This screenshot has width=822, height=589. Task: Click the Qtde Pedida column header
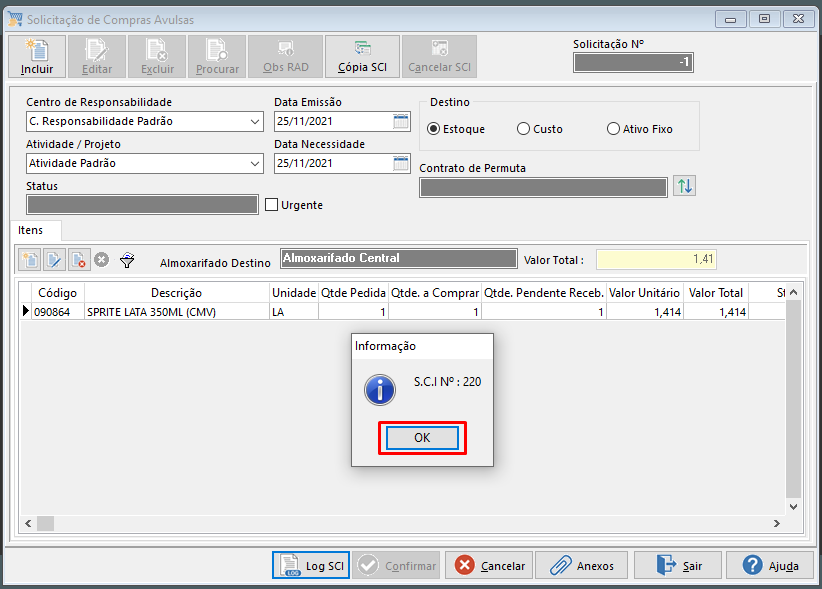pyautogui.click(x=353, y=293)
